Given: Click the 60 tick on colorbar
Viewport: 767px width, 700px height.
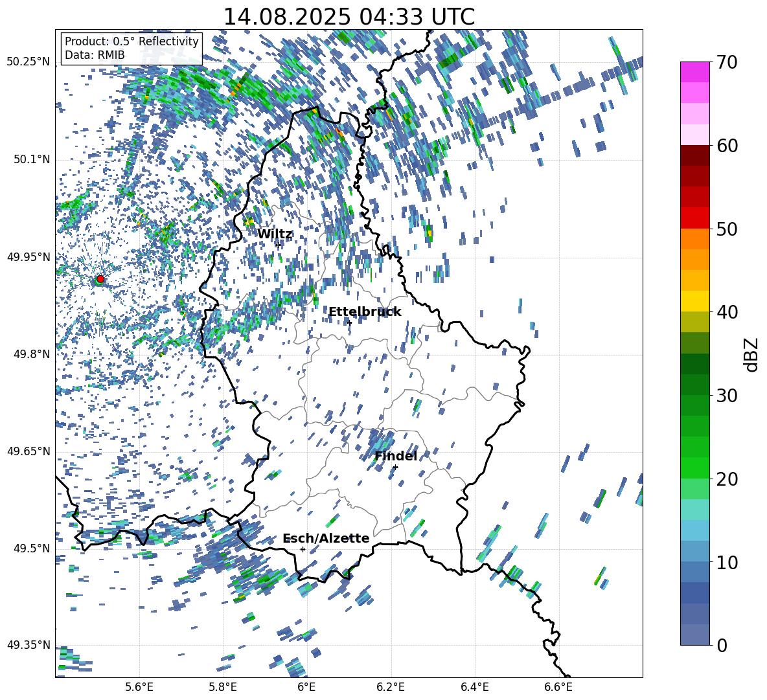Looking at the screenshot, I should click(726, 146).
